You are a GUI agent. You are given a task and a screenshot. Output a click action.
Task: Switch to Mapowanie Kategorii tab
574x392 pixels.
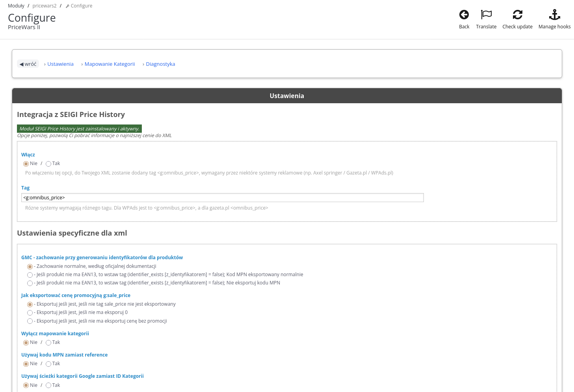click(x=110, y=64)
